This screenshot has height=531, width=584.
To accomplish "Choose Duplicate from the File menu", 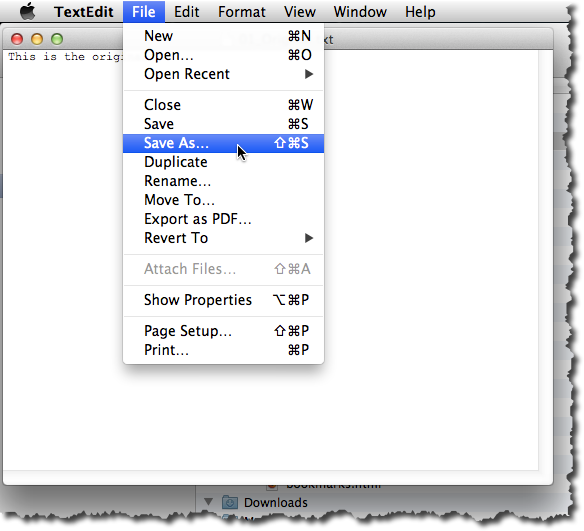I will tap(223, 162).
